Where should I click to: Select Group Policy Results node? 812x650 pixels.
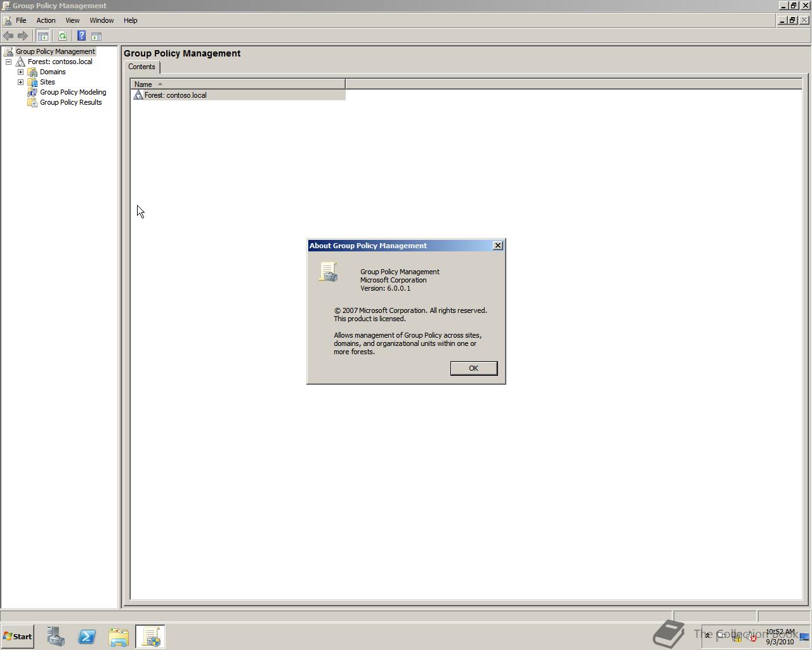[70, 102]
